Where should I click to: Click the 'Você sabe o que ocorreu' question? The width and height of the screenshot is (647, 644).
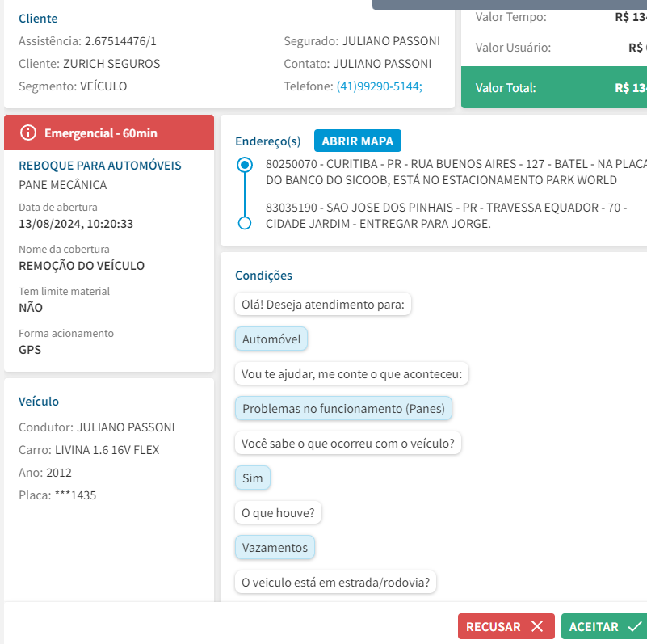[347, 444]
